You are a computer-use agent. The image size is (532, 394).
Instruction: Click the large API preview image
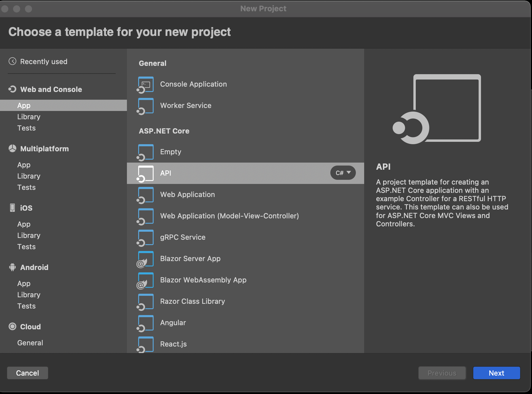click(x=437, y=109)
